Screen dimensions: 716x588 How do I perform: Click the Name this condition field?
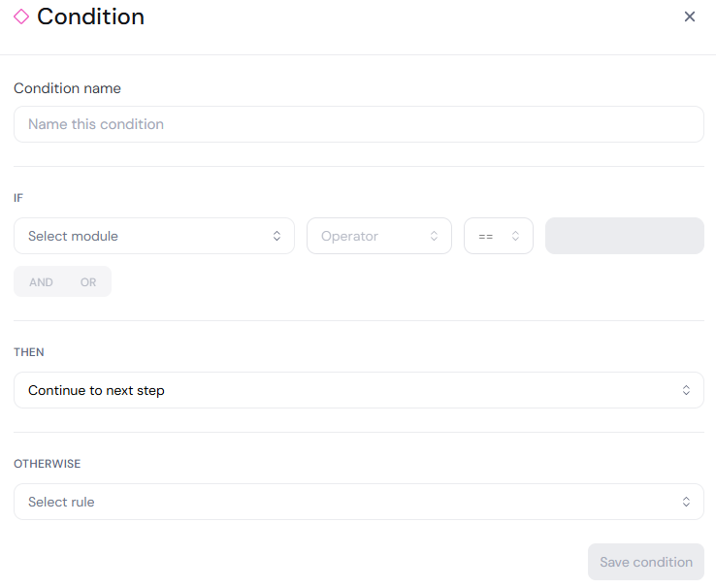(x=359, y=124)
